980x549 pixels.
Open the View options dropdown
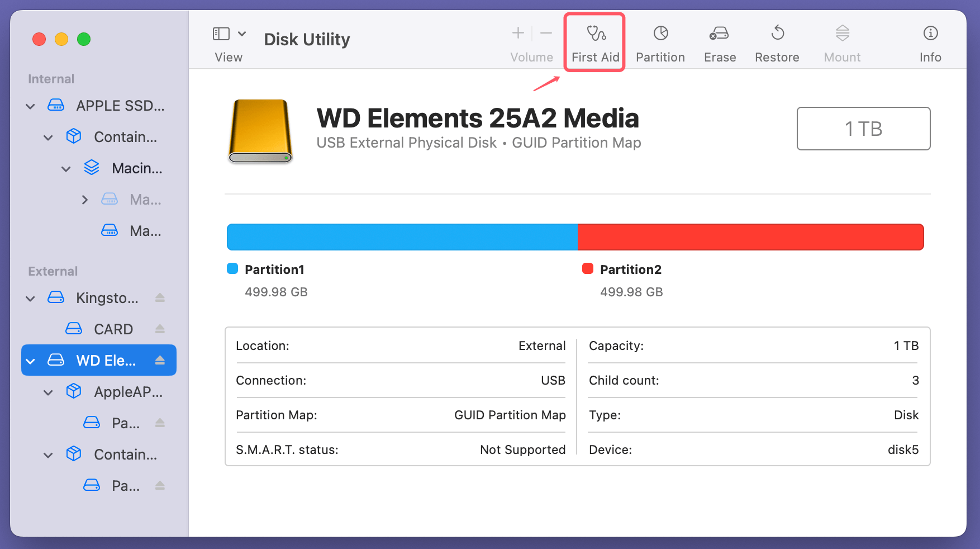pyautogui.click(x=242, y=34)
